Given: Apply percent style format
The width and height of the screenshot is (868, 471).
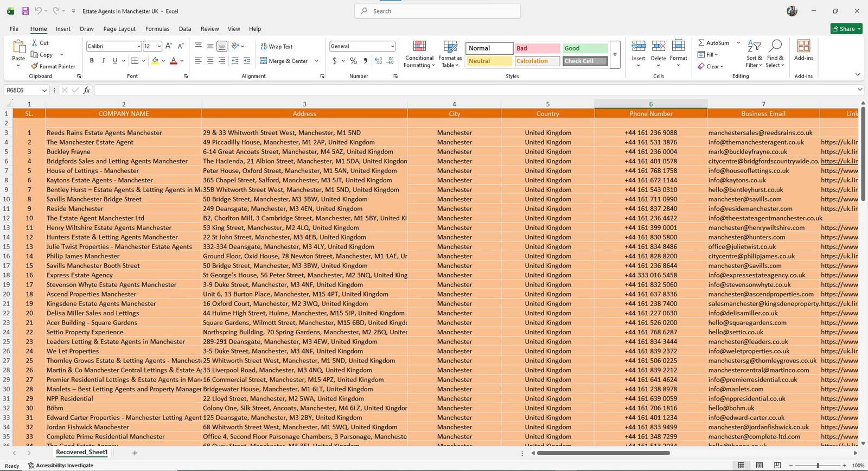Looking at the screenshot, I should tap(353, 61).
